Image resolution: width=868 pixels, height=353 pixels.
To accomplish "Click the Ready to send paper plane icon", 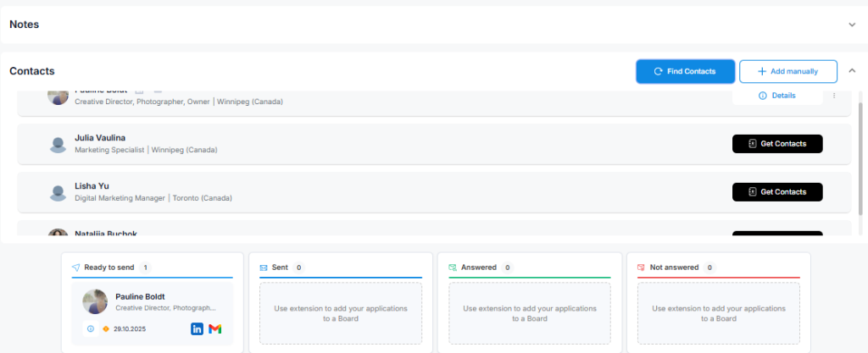I will [x=75, y=268].
